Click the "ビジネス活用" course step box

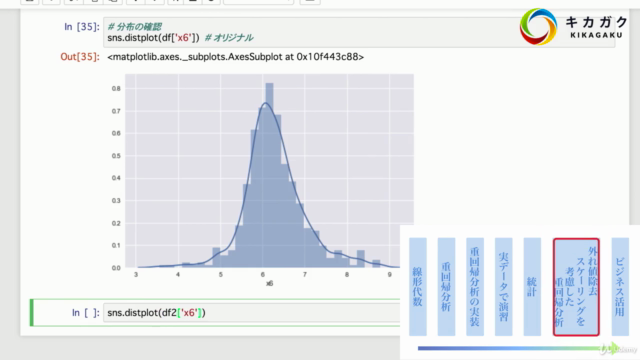click(x=620, y=287)
